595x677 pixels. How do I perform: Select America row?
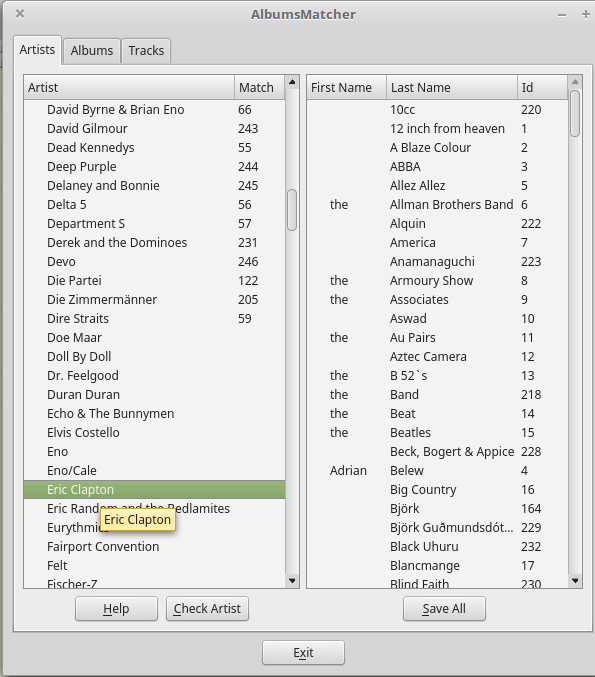point(437,243)
